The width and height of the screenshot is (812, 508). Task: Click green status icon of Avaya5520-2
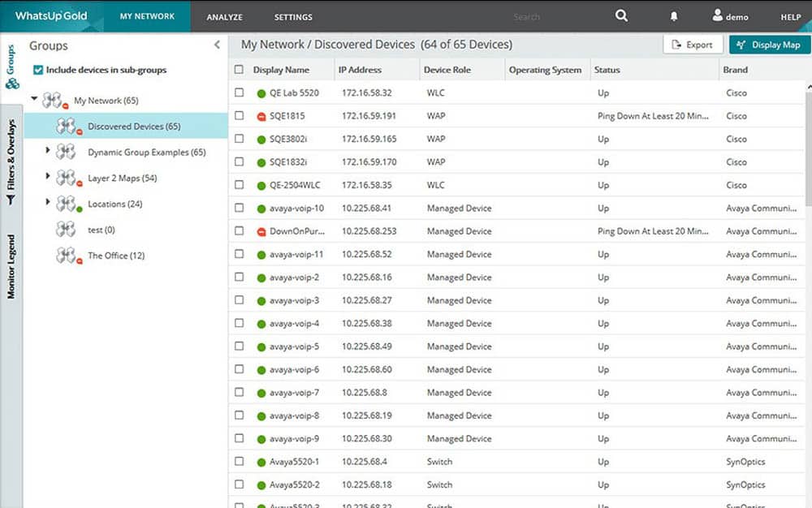(261, 486)
